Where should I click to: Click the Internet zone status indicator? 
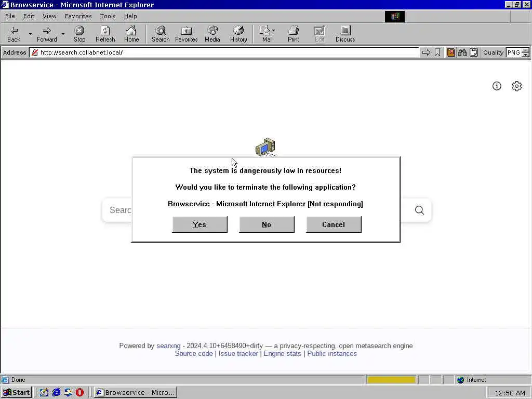472,380
